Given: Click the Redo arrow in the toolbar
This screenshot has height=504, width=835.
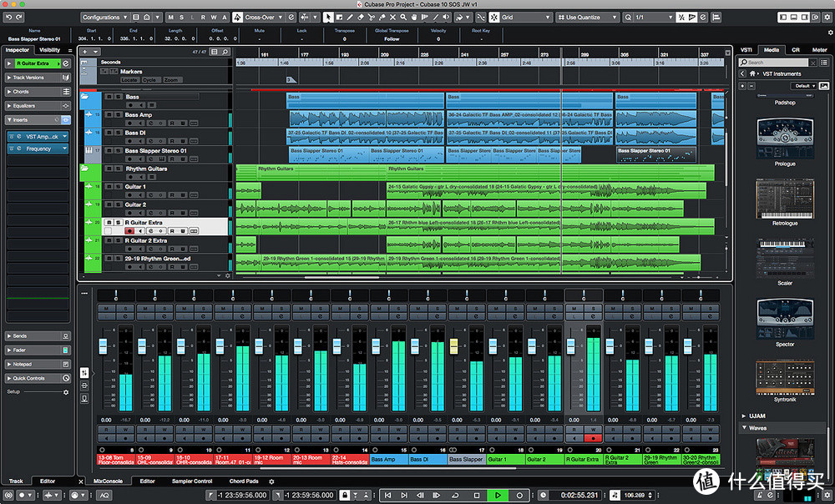Looking at the screenshot, I should (x=20, y=17).
